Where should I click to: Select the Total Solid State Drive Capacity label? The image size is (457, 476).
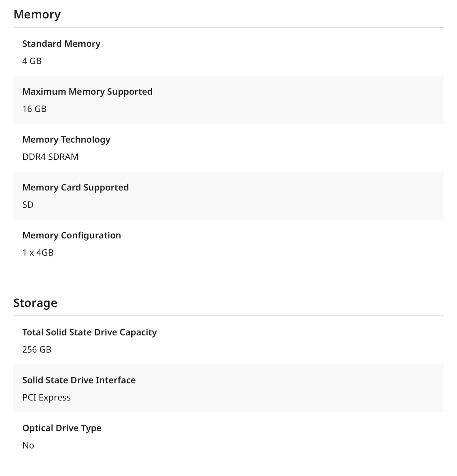tap(90, 332)
